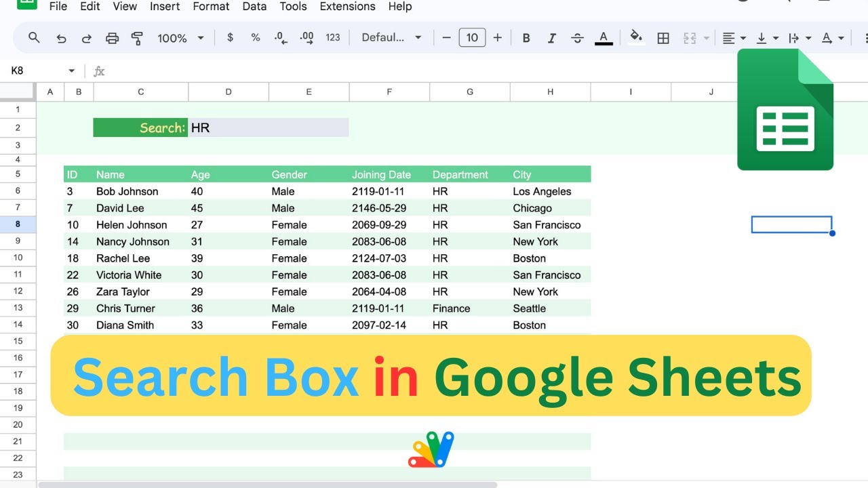Select the green Search: label cell
Viewport: 868px width, 488px height.
(x=140, y=127)
